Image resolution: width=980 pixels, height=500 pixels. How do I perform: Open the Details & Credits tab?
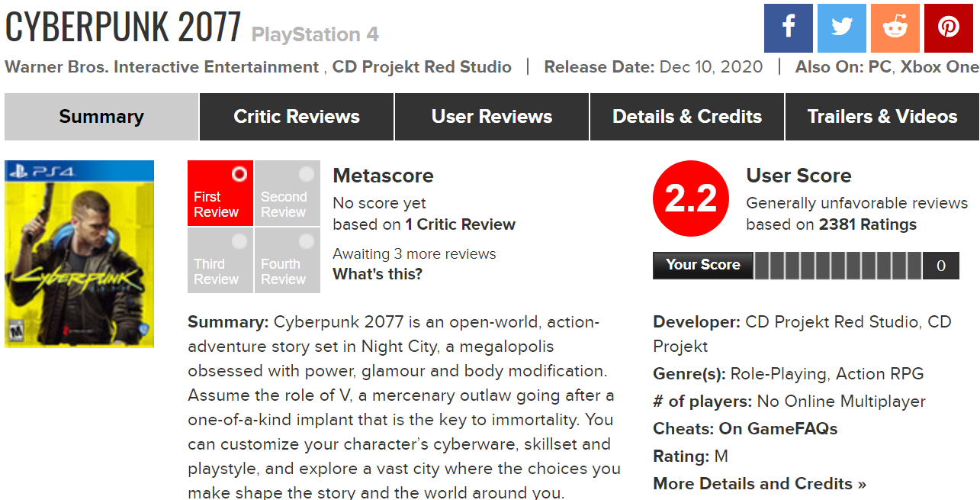tap(687, 117)
